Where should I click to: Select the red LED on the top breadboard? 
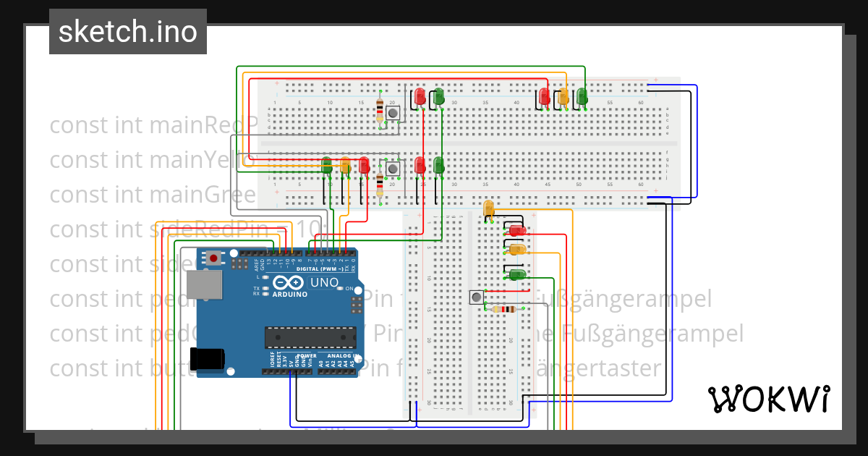(x=418, y=96)
